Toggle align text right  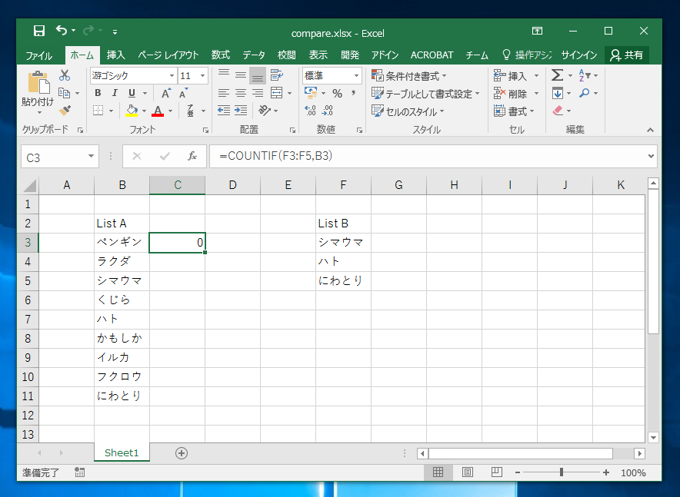[258, 93]
